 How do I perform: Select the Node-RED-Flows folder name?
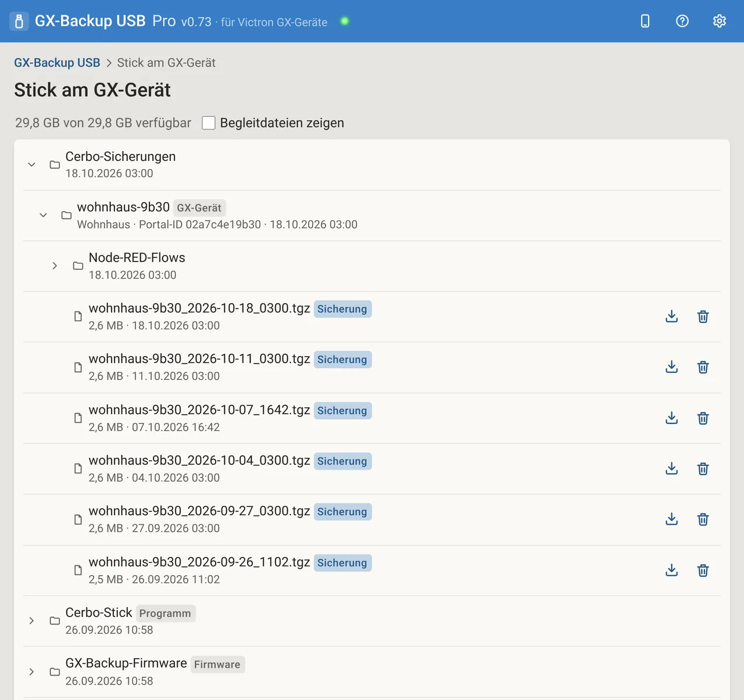pos(137,257)
